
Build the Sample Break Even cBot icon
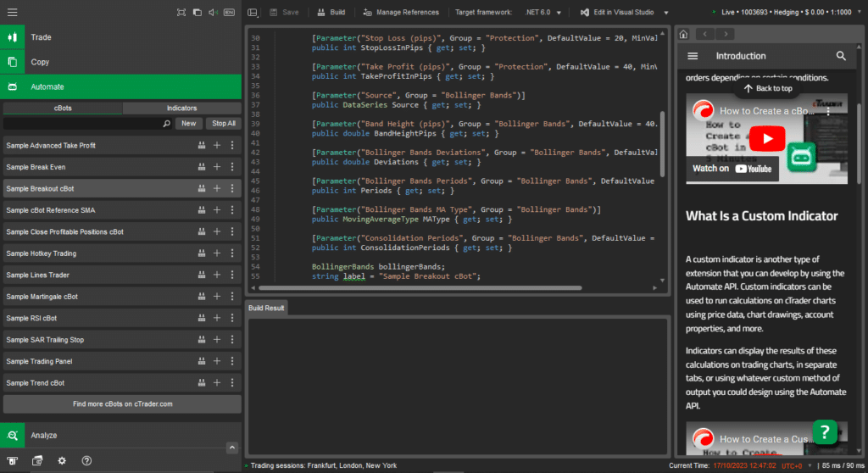point(202,167)
